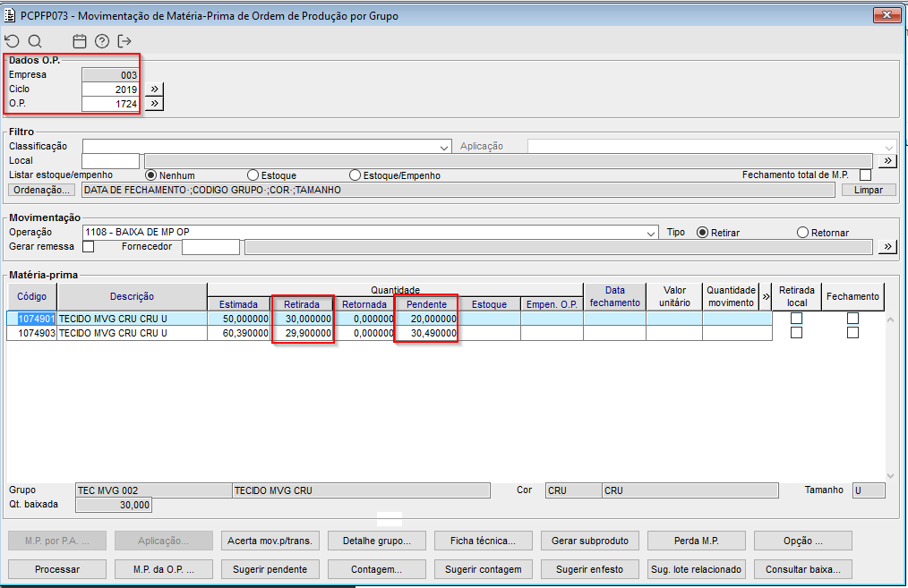Image resolution: width=908 pixels, height=588 pixels.
Task: Open the Operação dropdown 1108 - BAIXA DE MP OP
Action: [651, 233]
